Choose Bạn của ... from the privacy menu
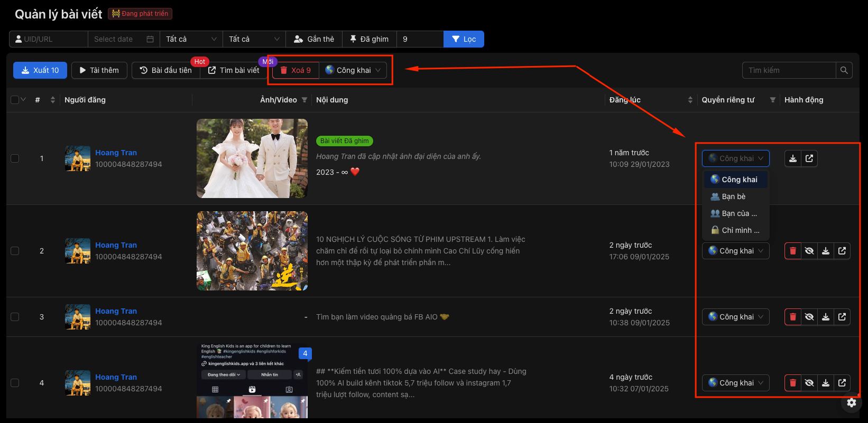868x423 pixels. click(736, 213)
